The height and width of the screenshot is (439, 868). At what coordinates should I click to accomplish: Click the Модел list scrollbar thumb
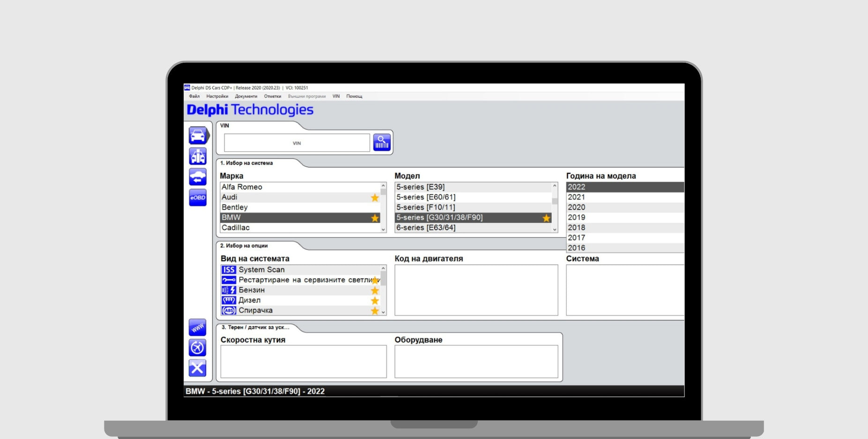(x=555, y=201)
